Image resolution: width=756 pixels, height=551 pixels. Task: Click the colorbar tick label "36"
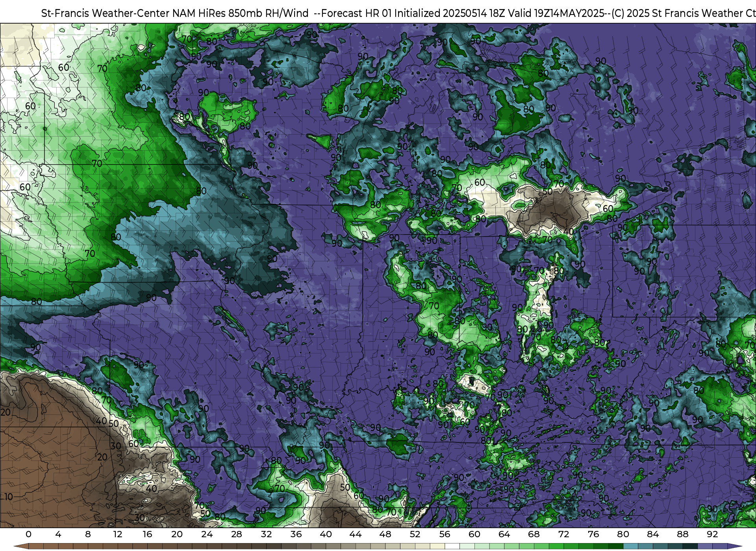point(296,534)
